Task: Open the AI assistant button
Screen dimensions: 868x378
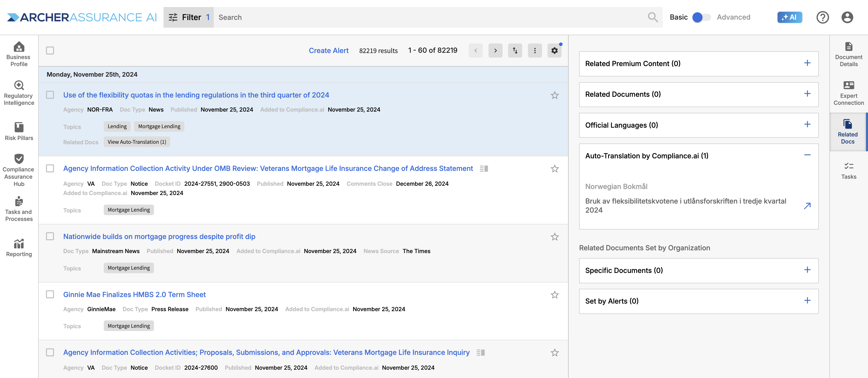Action: [x=789, y=17]
